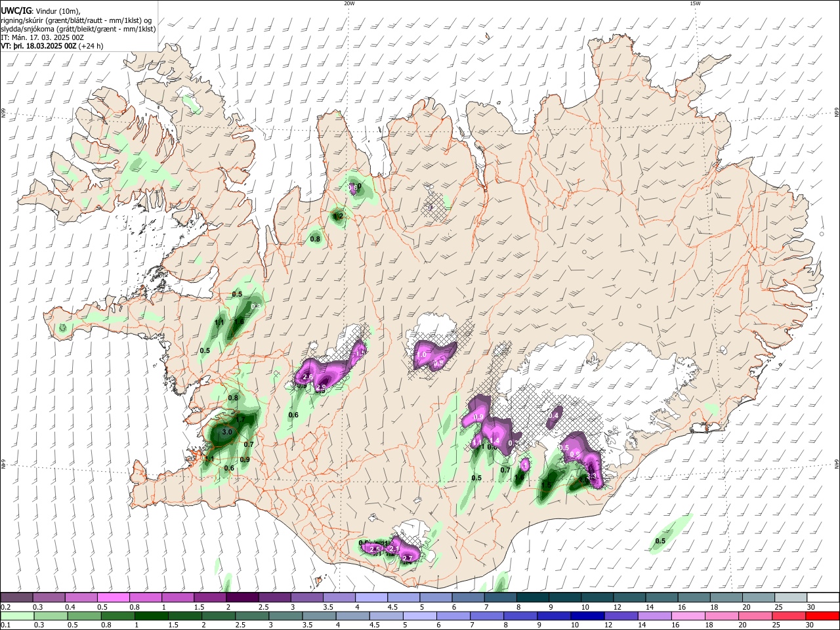Screen dimensions: 840x630
Task: Pick snow-scale swatch between 0.2 and 0.3
Action: tap(16, 598)
